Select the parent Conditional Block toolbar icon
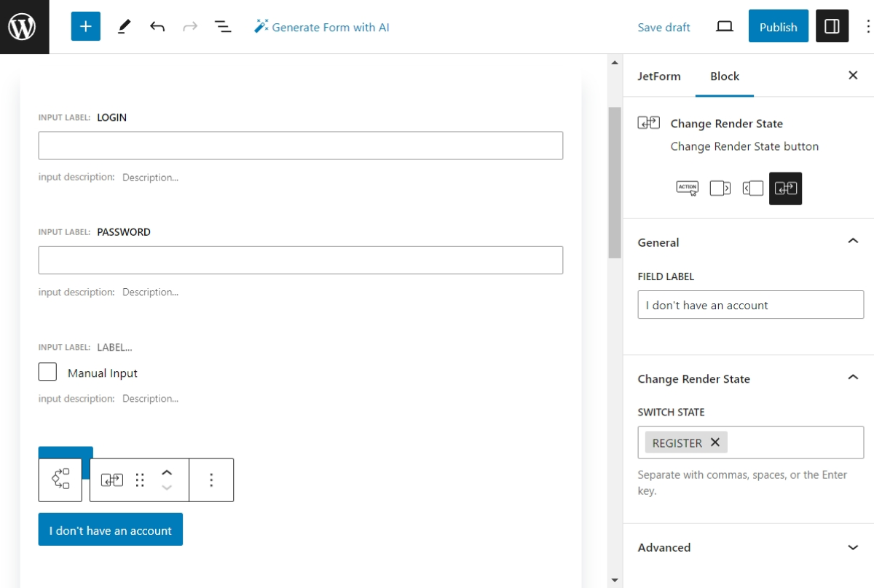This screenshot has width=874, height=588. pos(60,480)
